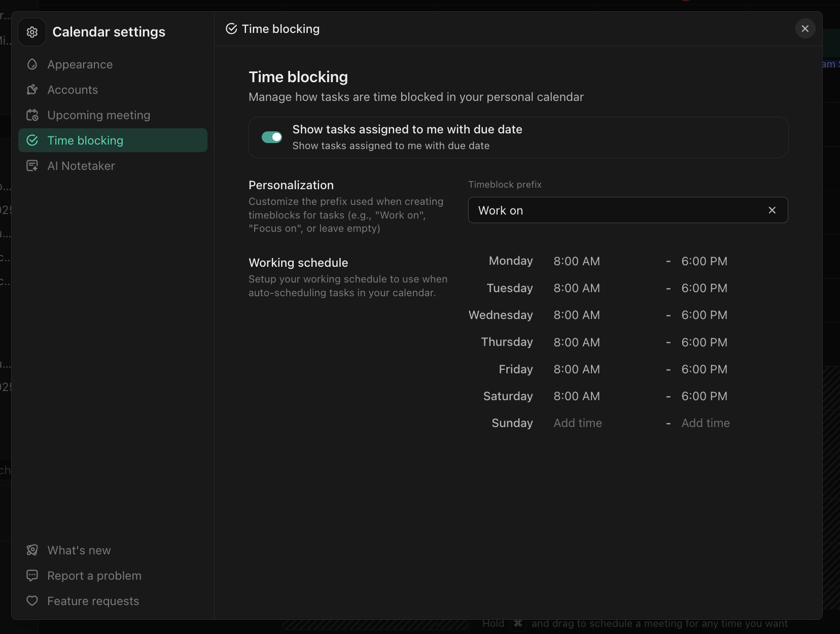
Task: Click the settings gear icon beside Calendar settings
Action: 32,32
